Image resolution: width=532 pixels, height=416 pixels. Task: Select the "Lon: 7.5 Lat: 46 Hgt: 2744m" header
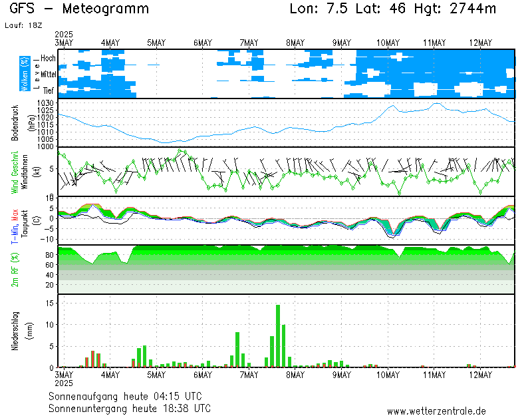point(392,9)
